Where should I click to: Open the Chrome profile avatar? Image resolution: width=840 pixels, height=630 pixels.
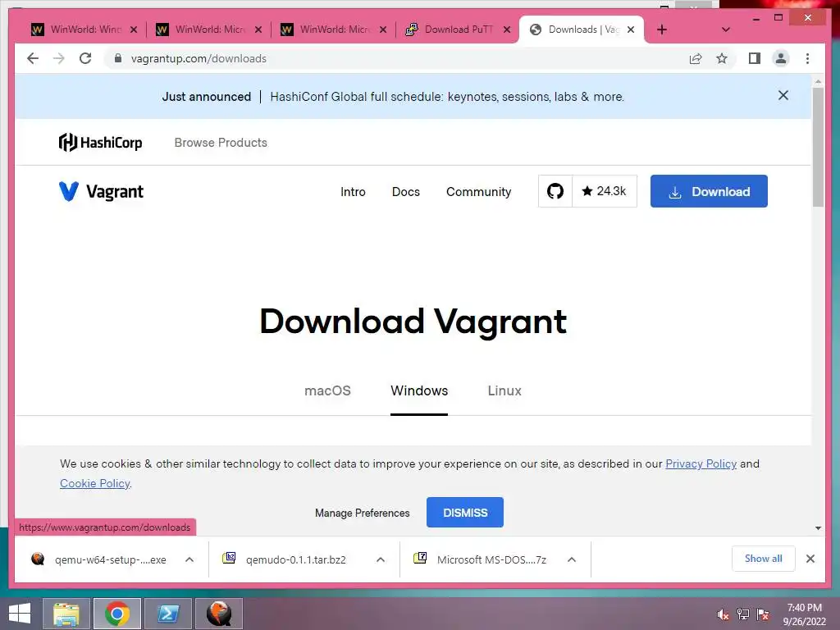[x=781, y=58]
